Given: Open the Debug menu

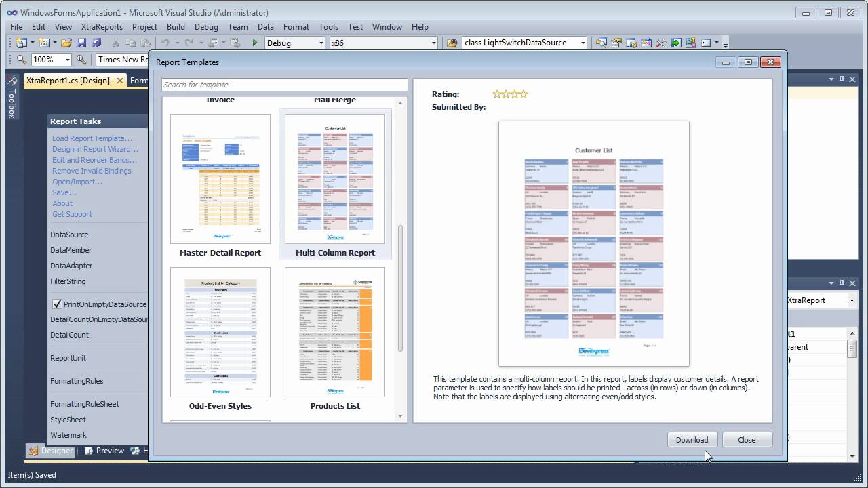Looking at the screenshot, I should pos(206,27).
